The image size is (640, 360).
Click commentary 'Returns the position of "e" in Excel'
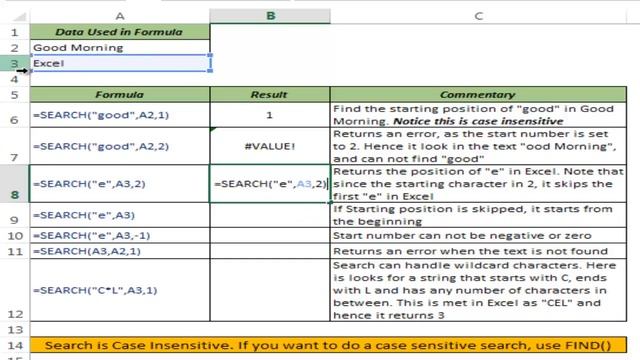tap(478, 184)
